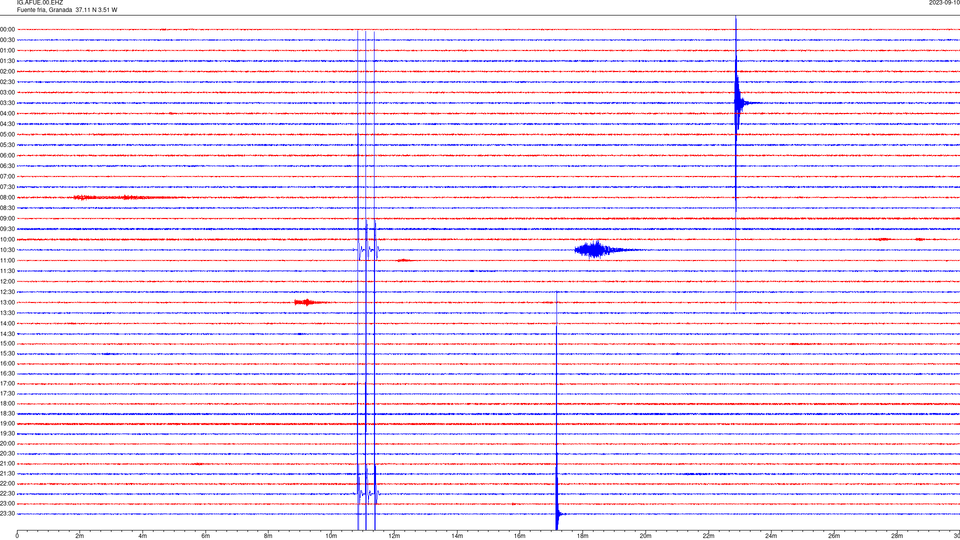Select the 02:30 trace time label

tap(7, 82)
